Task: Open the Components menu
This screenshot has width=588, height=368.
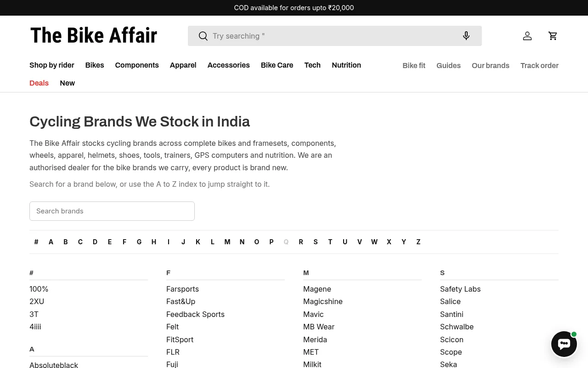Action: pyautogui.click(x=137, y=65)
